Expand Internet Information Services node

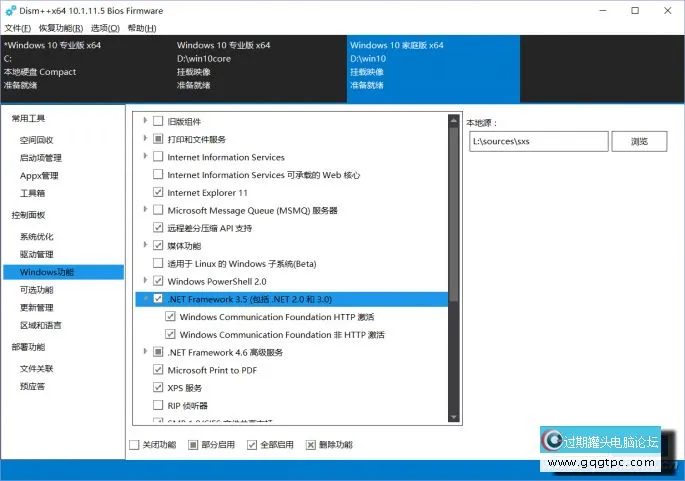point(145,157)
